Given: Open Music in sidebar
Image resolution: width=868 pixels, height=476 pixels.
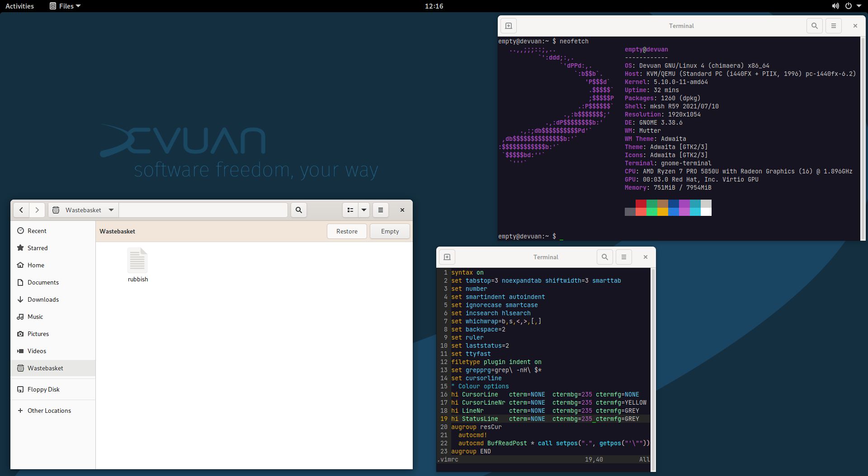Looking at the screenshot, I should tap(53, 317).
